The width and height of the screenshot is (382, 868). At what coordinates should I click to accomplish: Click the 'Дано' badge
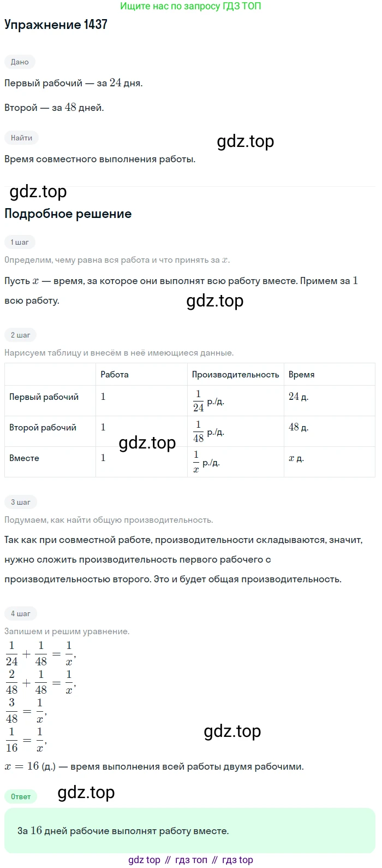(20, 62)
